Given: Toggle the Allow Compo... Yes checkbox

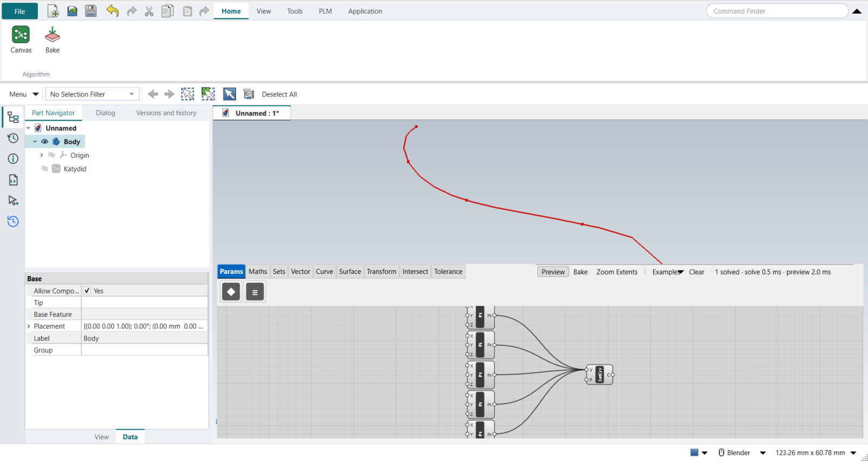Looking at the screenshot, I should point(87,291).
